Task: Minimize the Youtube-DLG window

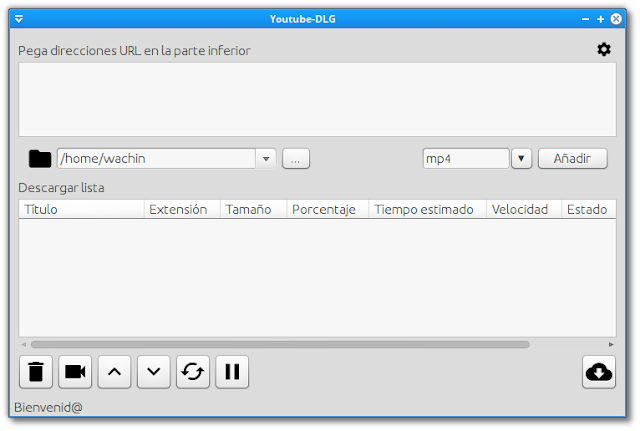Action: [x=585, y=19]
